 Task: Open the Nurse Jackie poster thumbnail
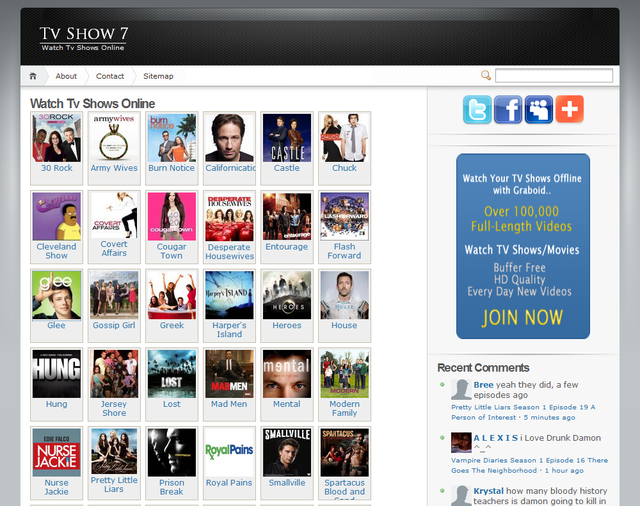(57, 453)
